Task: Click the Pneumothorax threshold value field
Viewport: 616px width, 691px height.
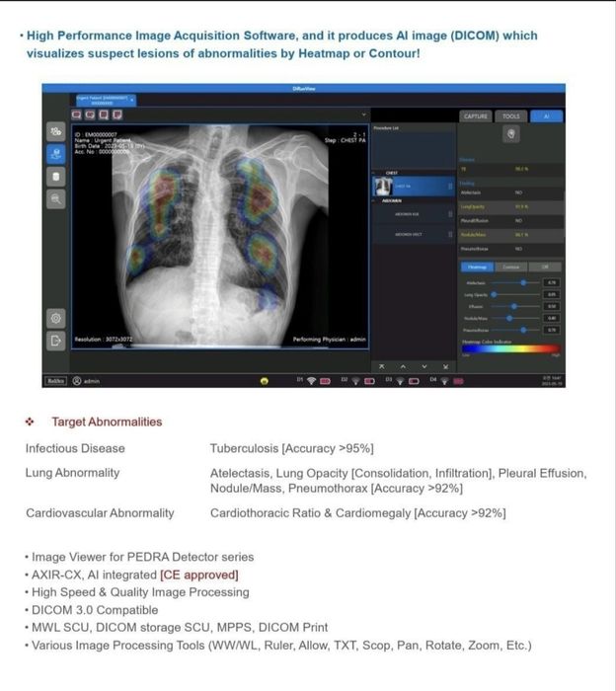Action: [x=552, y=330]
